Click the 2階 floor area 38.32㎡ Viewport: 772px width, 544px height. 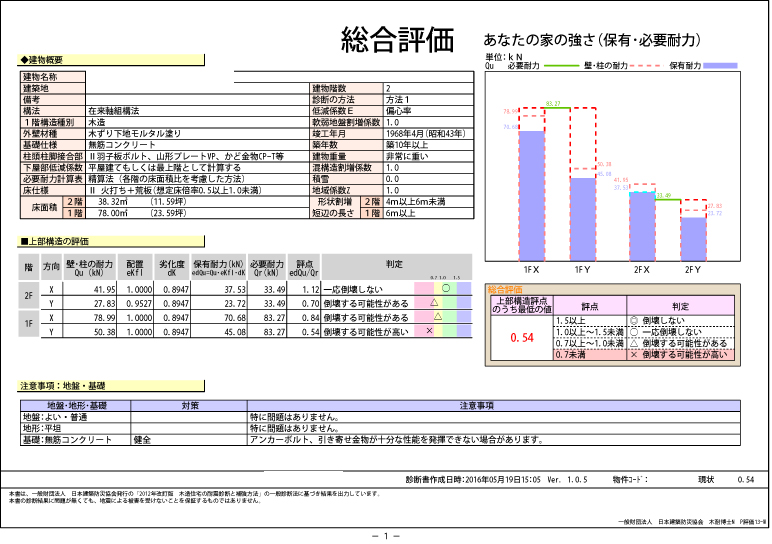[113, 202]
